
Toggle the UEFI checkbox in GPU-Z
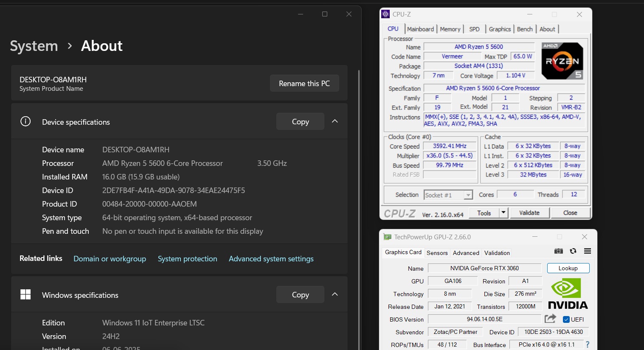(x=566, y=319)
